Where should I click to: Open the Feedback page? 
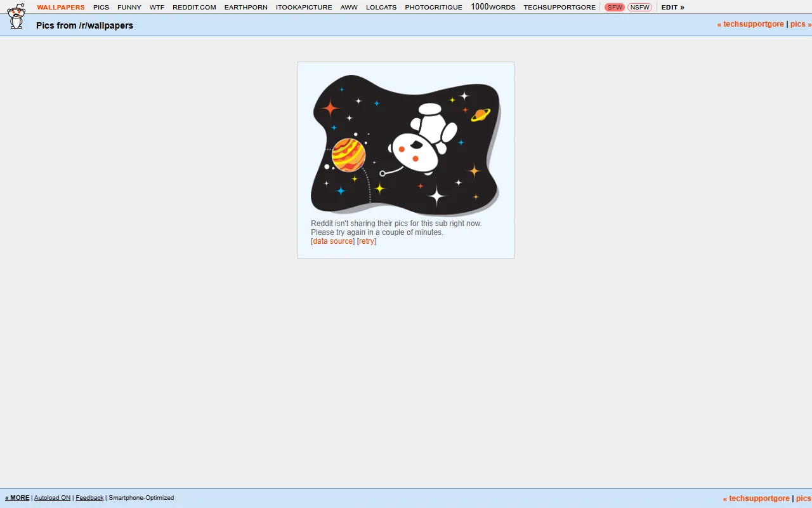[89, 497]
